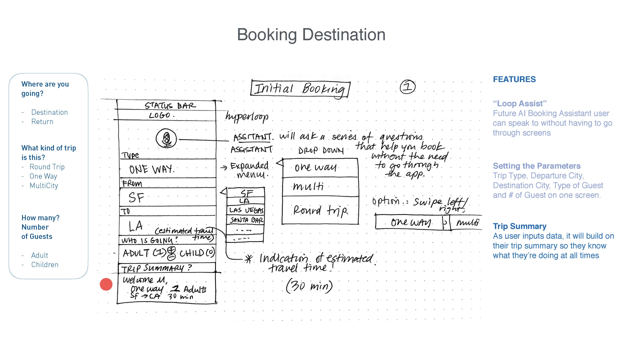Click the FEATURES heading
The image size is (644, 362).
[x=514, y=79]
